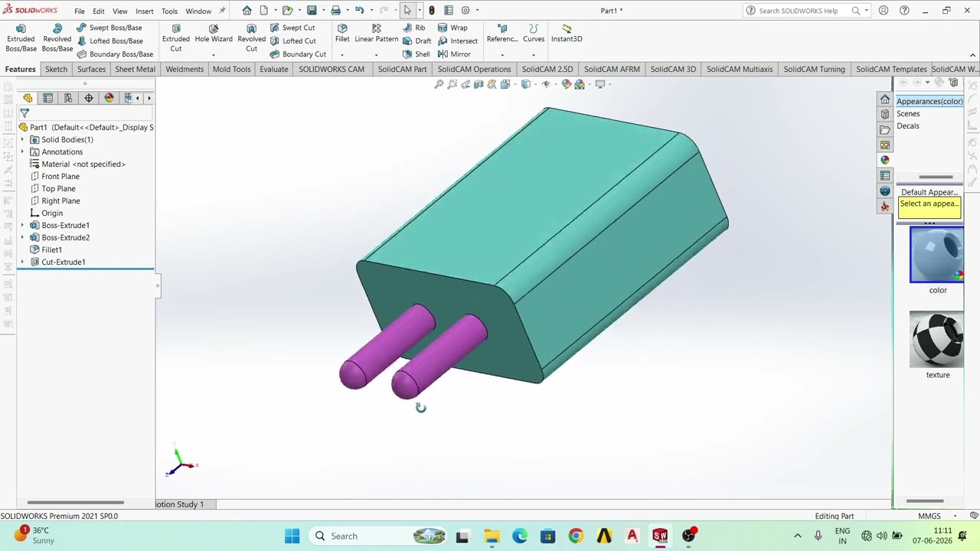Select the Extruded Boss/Base tool
The height and width of the screenshot is (551, 980).
pos(21,38)
